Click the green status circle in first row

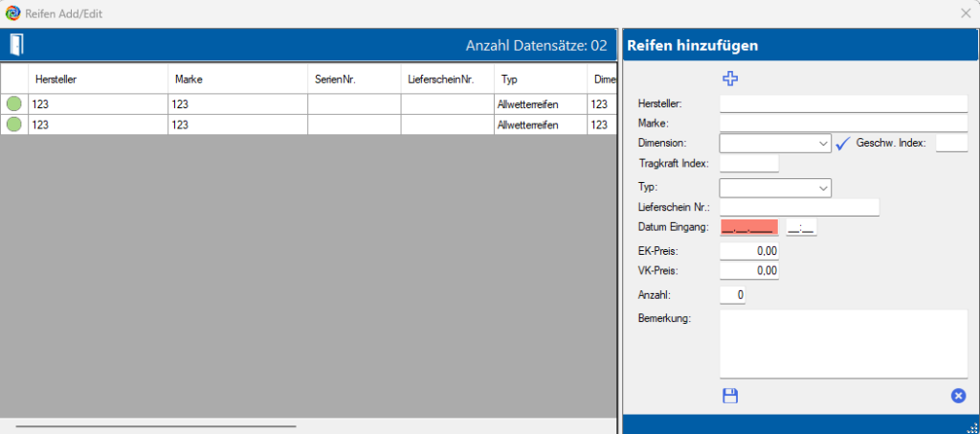coord(13,103)
